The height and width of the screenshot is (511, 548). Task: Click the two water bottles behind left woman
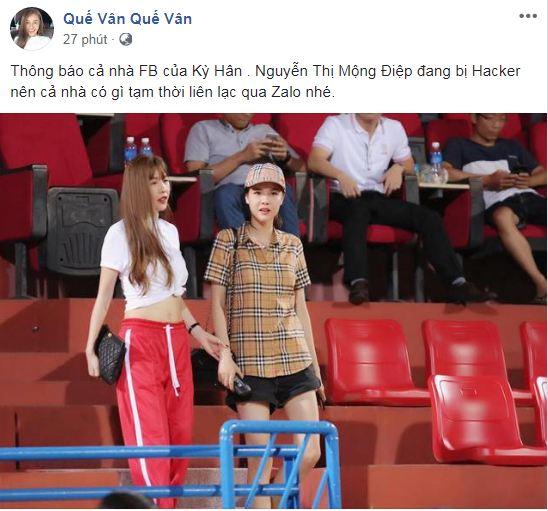click(x=138, y=150)
